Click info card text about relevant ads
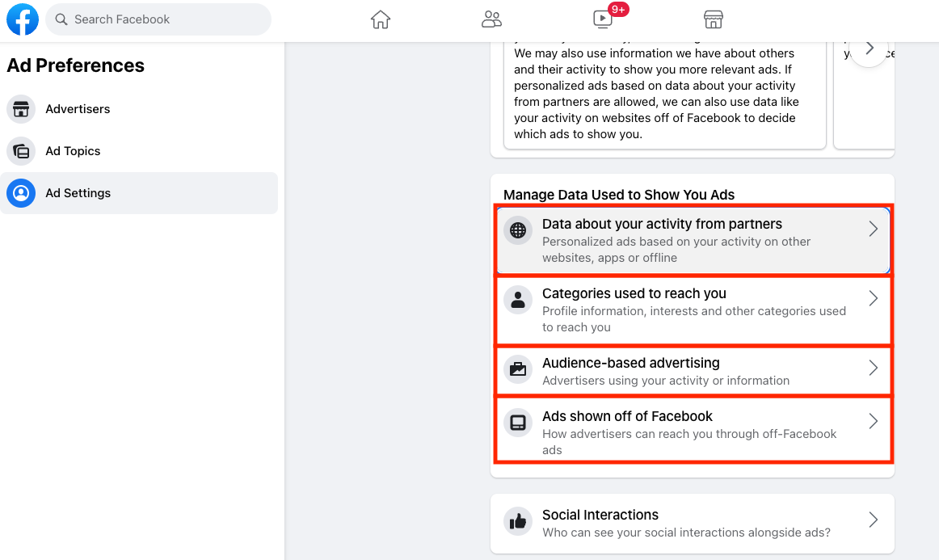939x560 pixels. tap(658, 94)
